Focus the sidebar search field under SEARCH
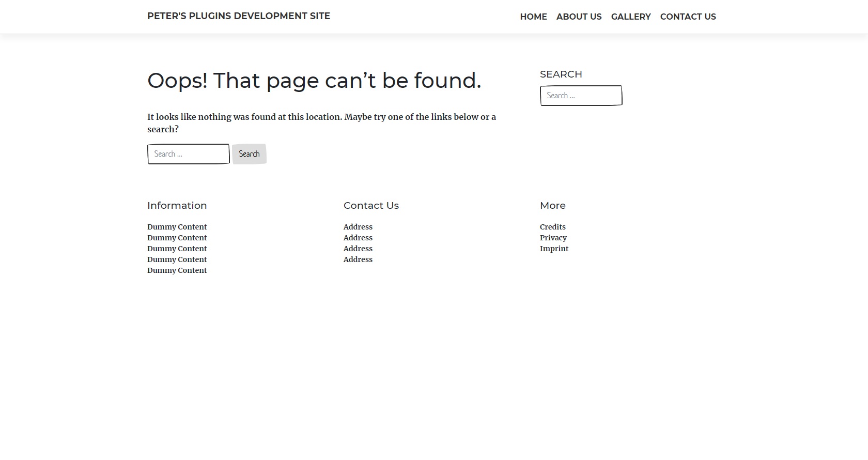Screen dimensions: 868x460 [581, 96]
